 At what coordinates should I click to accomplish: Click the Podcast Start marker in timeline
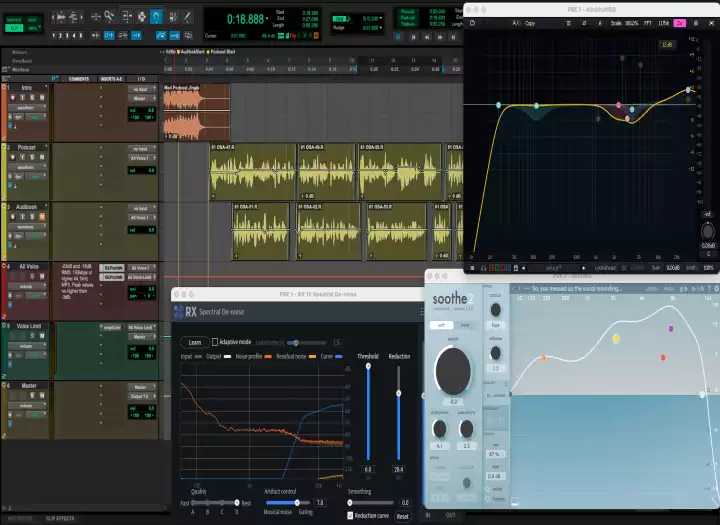[x=221, y=52]
